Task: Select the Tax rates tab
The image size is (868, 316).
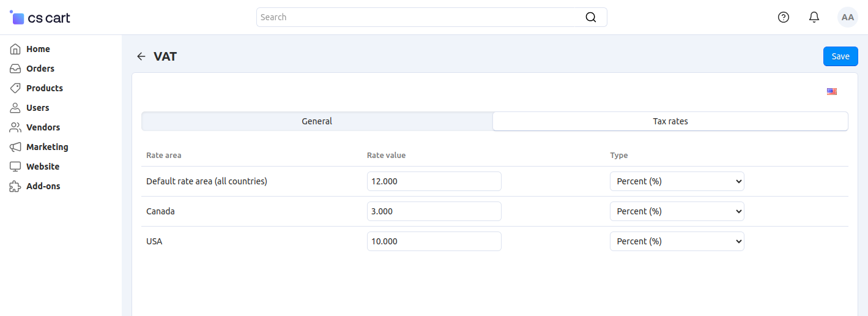Action: pos(670,121)
